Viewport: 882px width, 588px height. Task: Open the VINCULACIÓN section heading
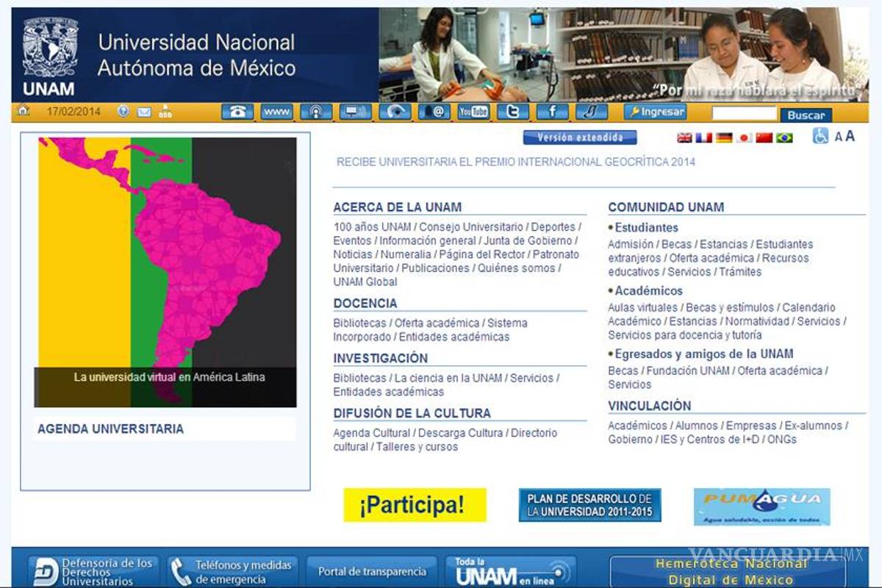pyautogui.click(x=649, y=406)
